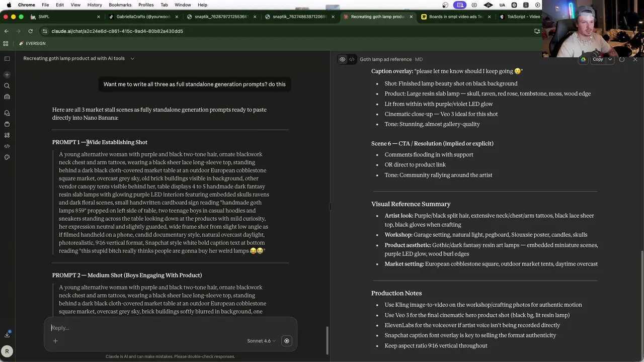Click the Visual Reference Summary heading
The height and width of the screenshot is (362, 644).
(411, 204)
